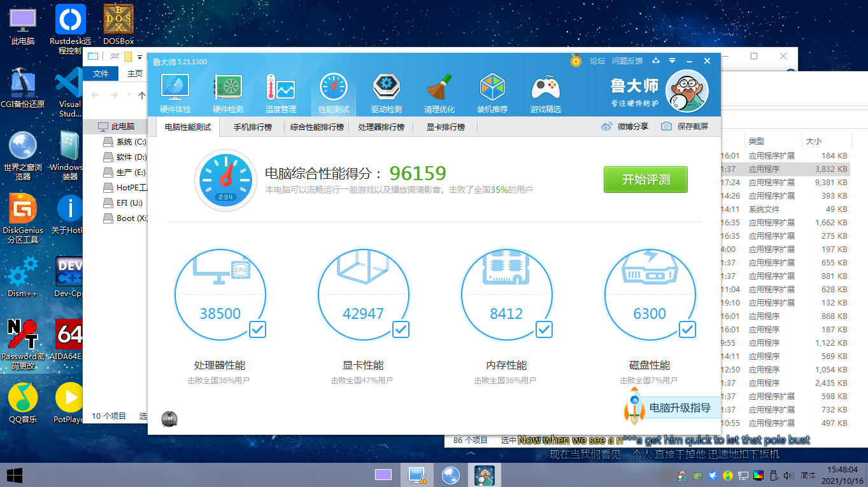Viewport: 868px width, 487px height.
Task: Switch to 手机排行榜 tab
Action: coord(252,127)
